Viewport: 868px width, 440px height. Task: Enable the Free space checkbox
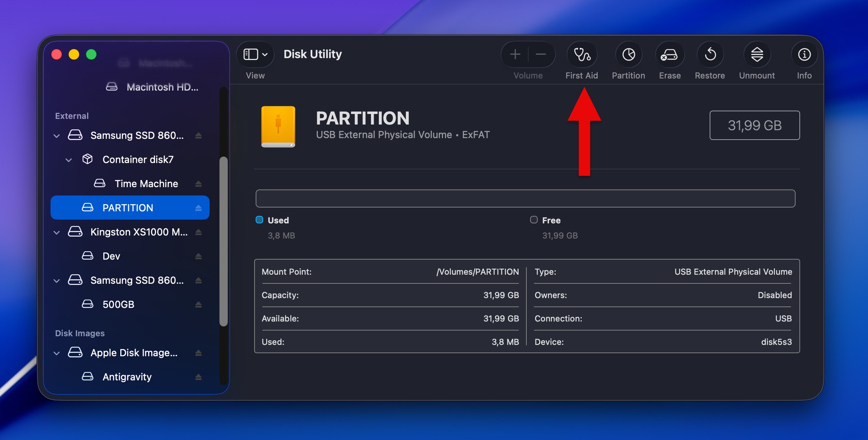[x=534, y=220]
